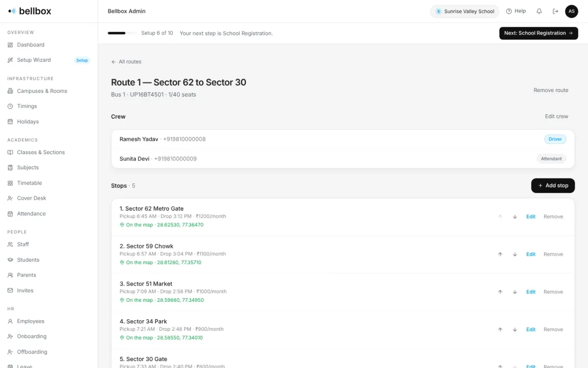This screenshot has height=368, width=588.
Task: Click the Help question icon
Action: pyautogui.click(x=509, y=11)
